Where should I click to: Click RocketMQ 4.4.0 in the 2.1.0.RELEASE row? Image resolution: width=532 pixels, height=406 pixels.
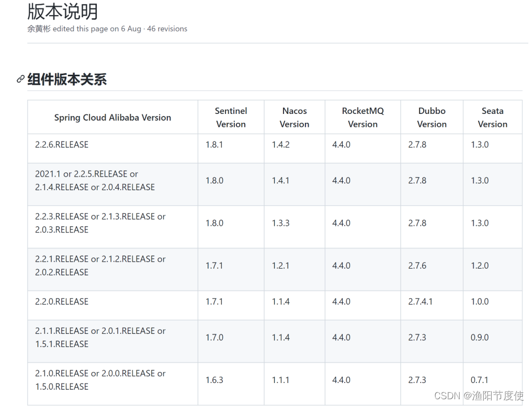[x=341, y=380]
